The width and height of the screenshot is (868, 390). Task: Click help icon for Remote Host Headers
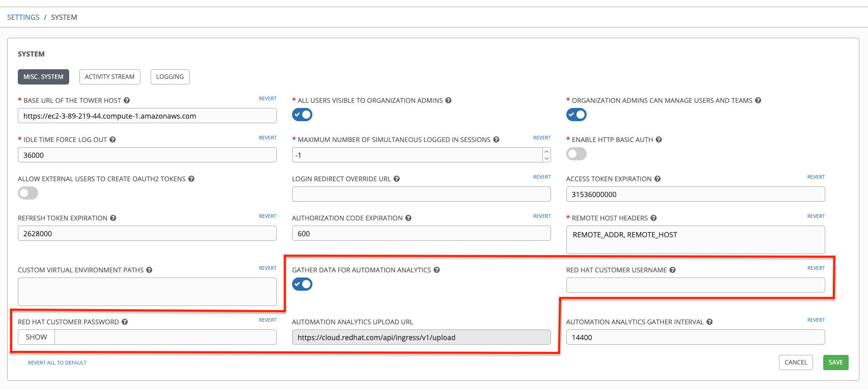click(653, 218)
